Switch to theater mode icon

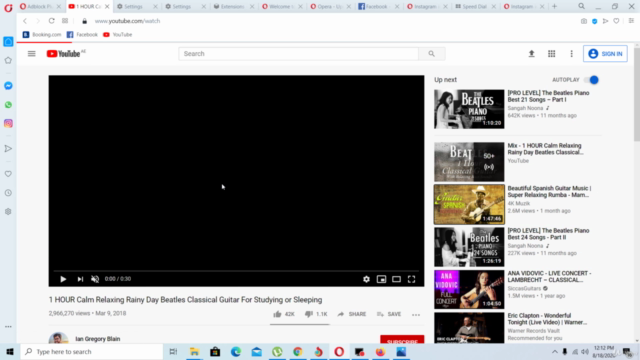click(396, 279)
